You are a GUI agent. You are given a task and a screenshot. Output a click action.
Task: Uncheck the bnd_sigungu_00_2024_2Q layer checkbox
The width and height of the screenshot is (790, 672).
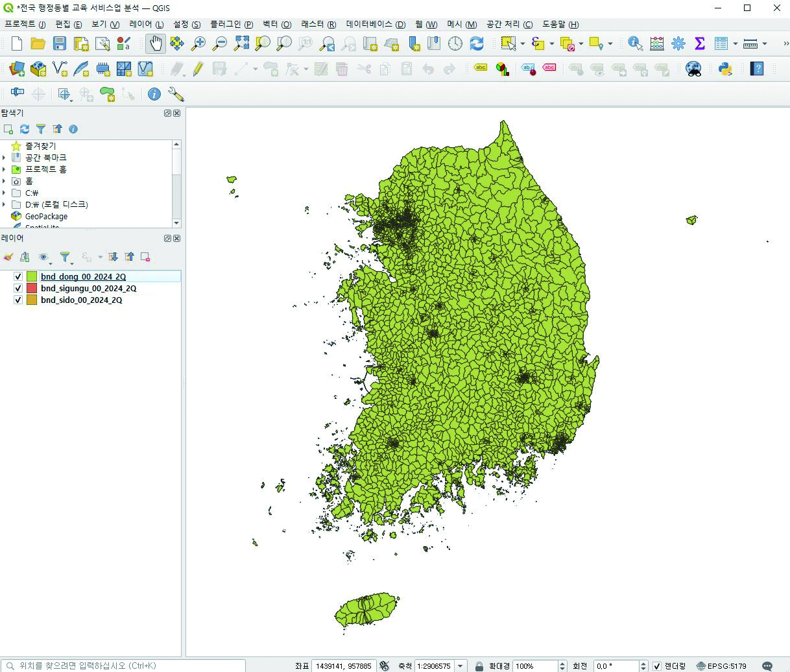click(18, 288)
